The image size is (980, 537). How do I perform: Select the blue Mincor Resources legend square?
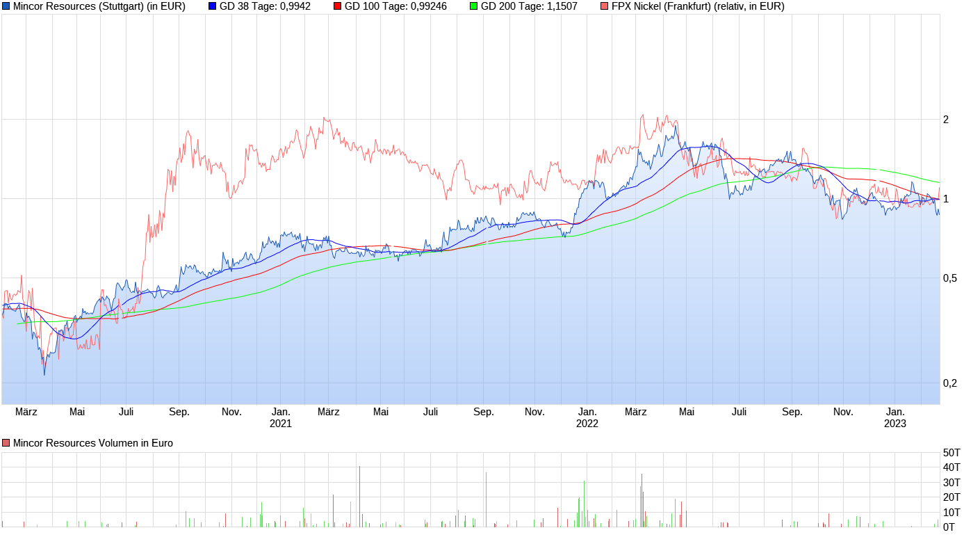tap(6, 6)
